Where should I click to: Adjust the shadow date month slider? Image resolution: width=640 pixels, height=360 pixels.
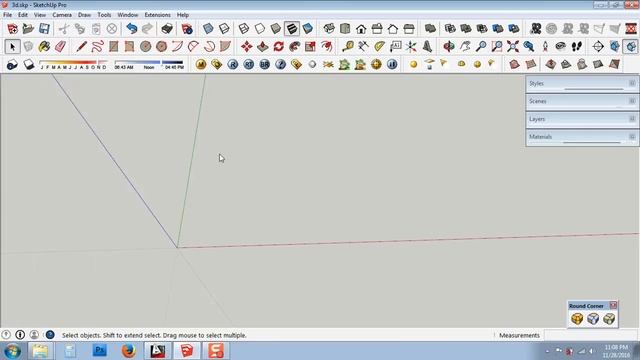pyautogui.click(x=74, y=62)
